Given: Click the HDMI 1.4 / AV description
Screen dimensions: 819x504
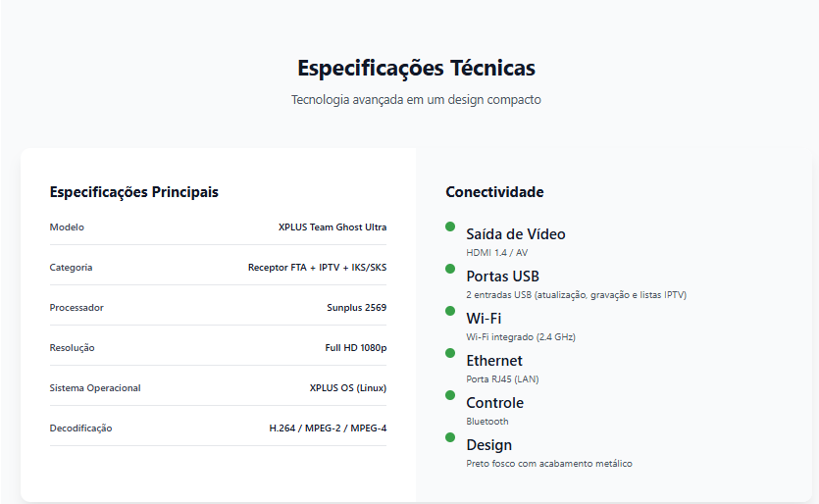Looking at the screenshot, I should click(496, 253).
